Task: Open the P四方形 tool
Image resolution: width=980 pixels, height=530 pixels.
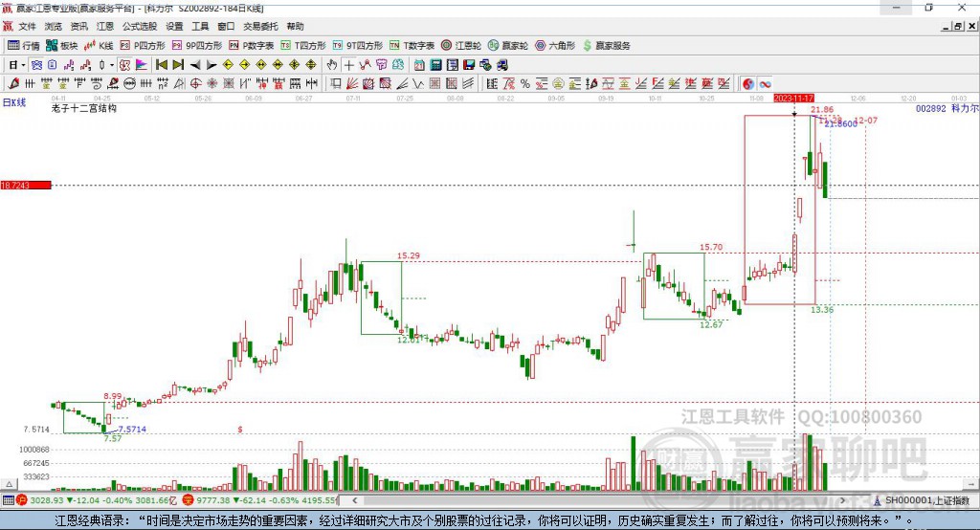Action: click(x=143, y=46)
